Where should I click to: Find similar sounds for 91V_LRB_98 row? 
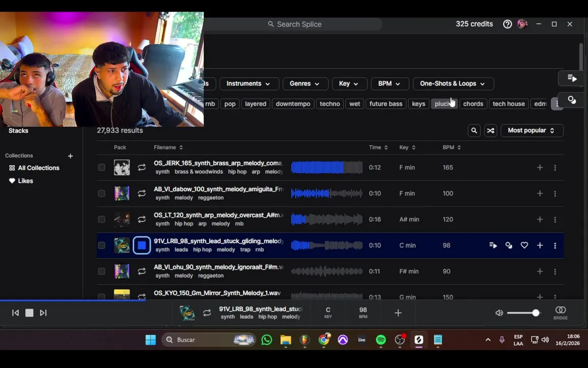click(508, 245)
